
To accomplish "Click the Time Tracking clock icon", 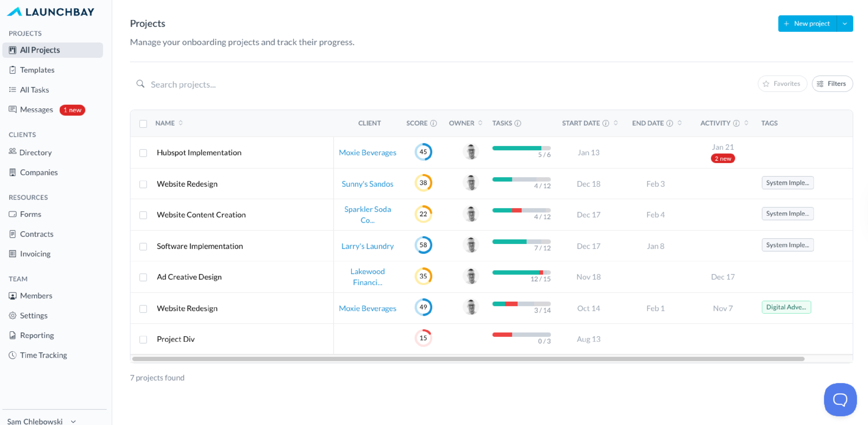I will [12, 355].
